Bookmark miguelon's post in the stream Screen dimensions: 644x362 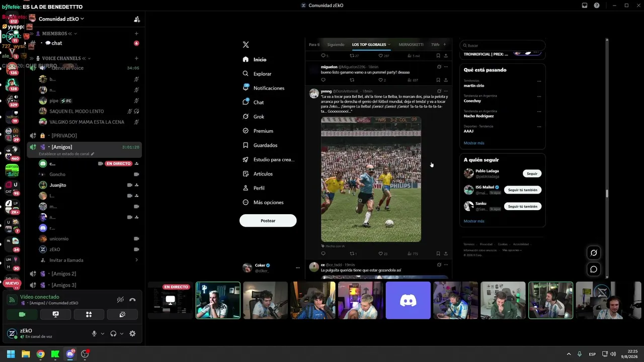pos(438,80)
